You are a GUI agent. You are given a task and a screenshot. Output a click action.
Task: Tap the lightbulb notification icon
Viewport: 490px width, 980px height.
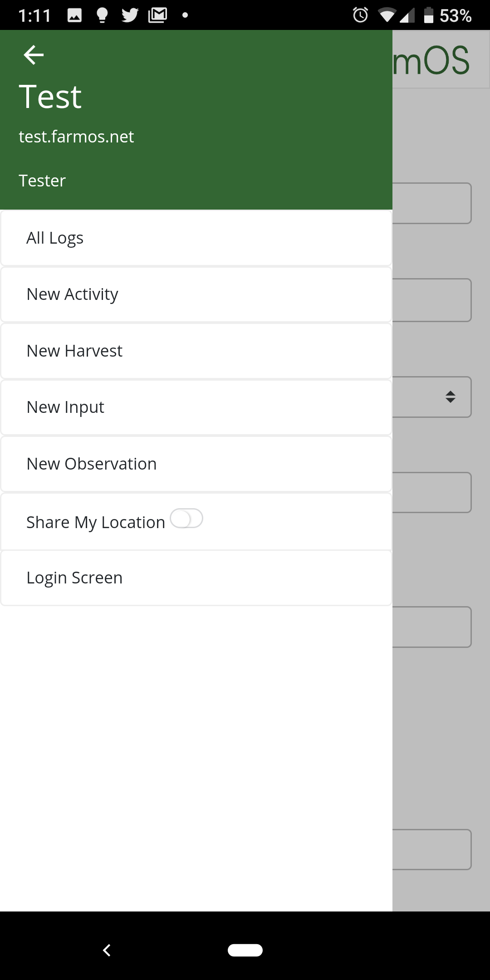(x=102, y=15)
